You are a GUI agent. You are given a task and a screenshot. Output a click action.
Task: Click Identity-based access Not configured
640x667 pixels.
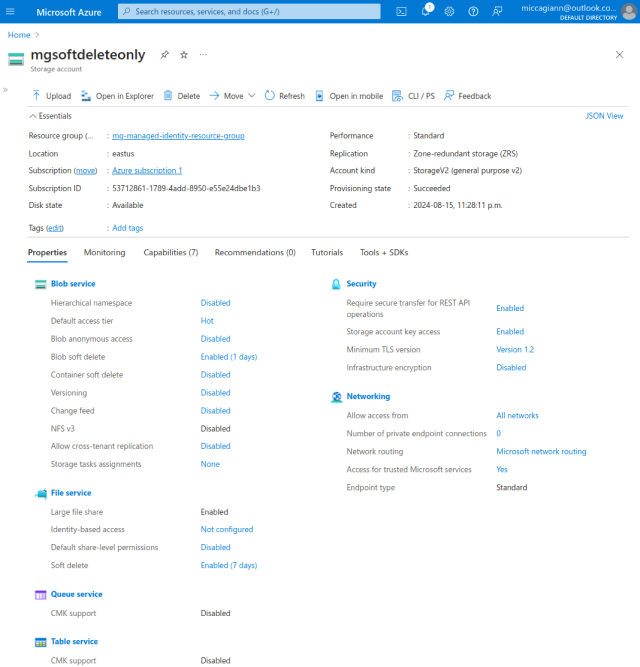[x=227, y=530]
